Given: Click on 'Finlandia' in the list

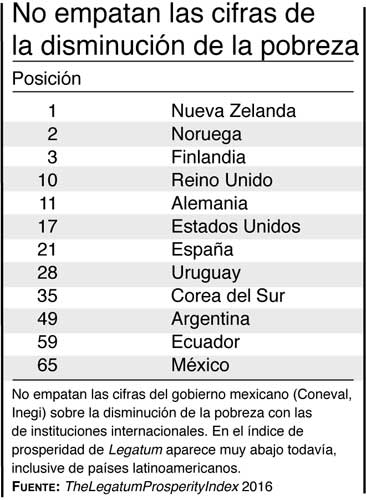Looking at the screenshot, I should tap(208, 157).
